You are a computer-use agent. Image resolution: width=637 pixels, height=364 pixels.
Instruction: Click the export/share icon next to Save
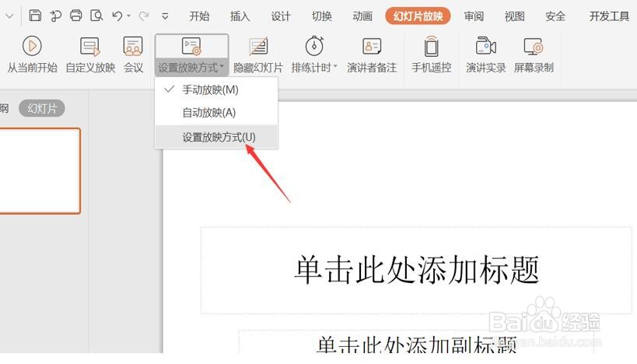click(x=55, y=16)
